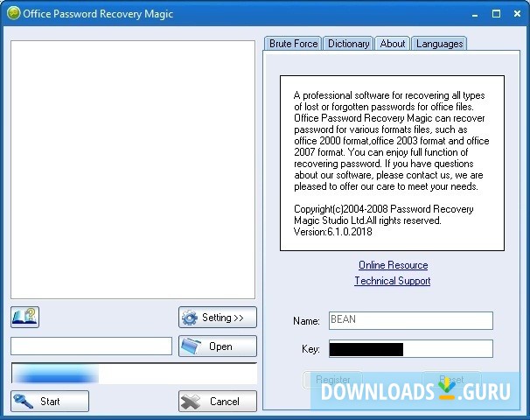
Task: Click the file path input box
Action: (91, 346)
